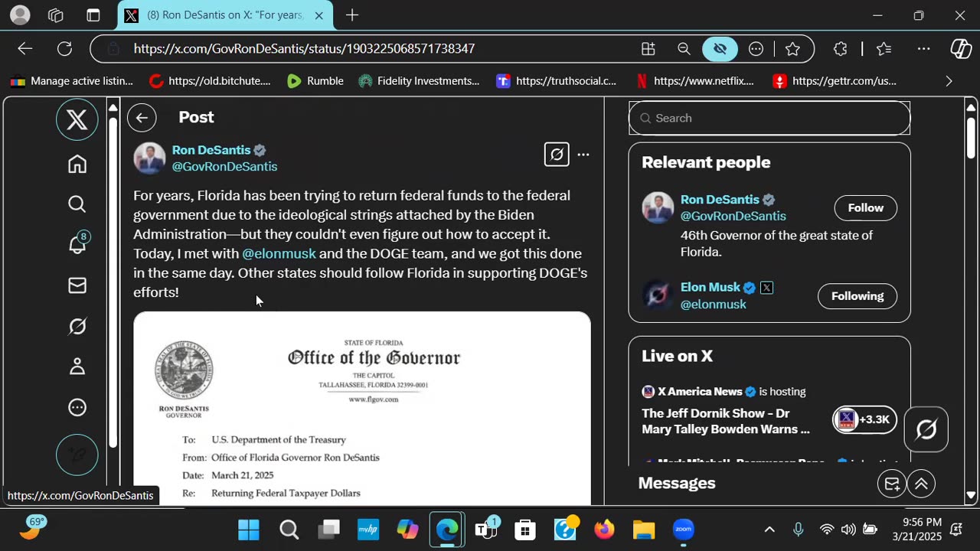This screenshot has height=551, width=980.
Task: Open Profile in X sidebar
Action: 77,367
